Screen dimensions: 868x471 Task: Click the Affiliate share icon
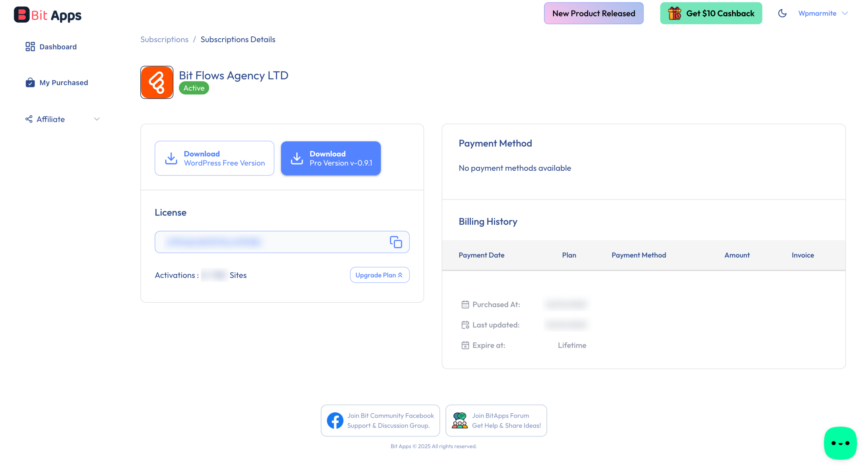[29, 119]
